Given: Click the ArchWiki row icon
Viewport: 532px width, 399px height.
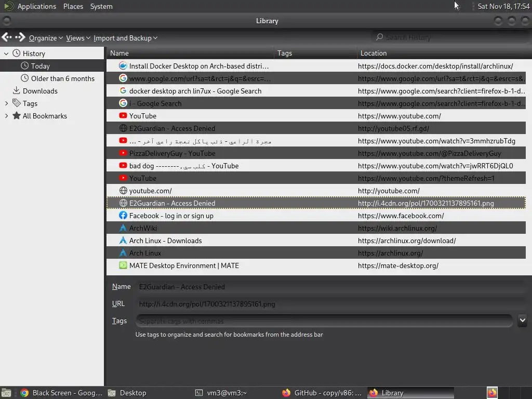Looking at the screenshot, I should [x=123, y=228].
